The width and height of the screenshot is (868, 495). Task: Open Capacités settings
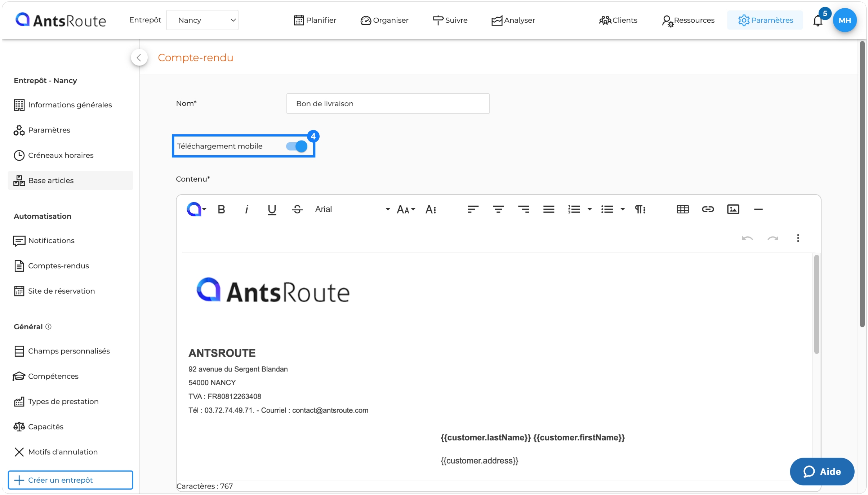tap(70, 427)
